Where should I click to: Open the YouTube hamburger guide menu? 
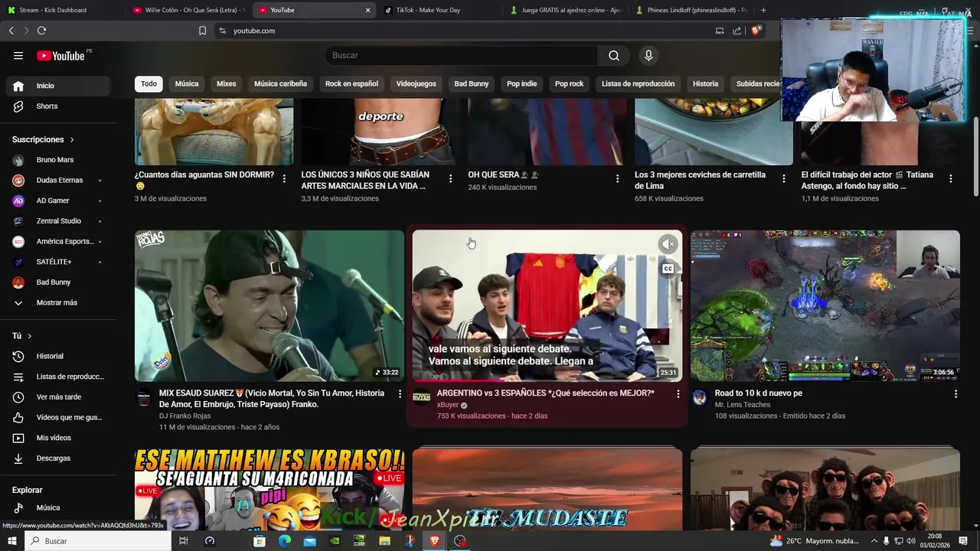pyautogui.click(x=18, y=55)
